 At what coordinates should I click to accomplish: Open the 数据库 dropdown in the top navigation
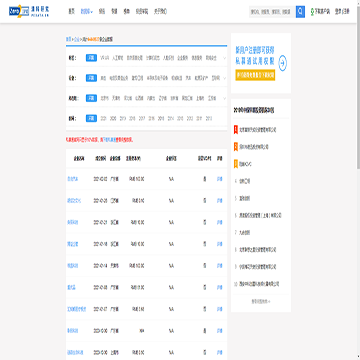tap(87, 12)
